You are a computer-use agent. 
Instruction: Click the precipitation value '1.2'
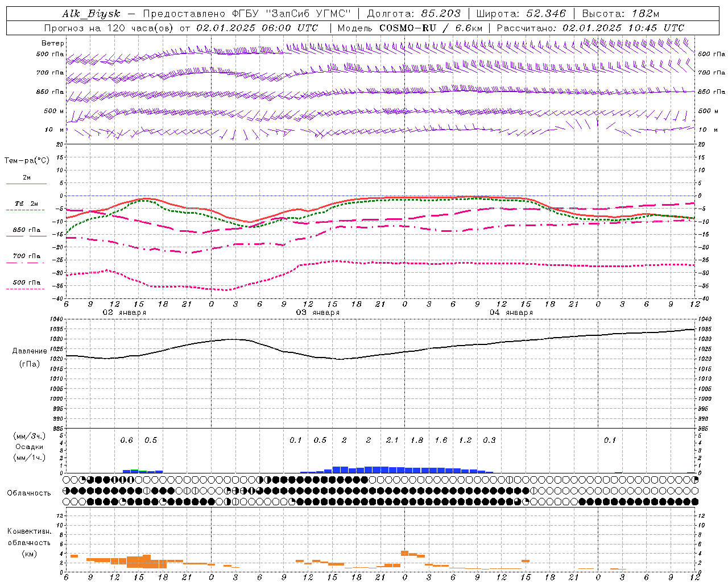[465, 440]
